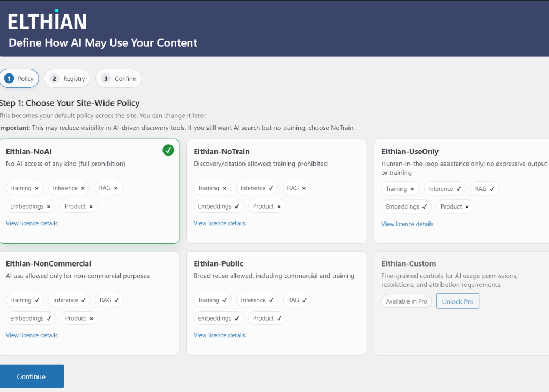
Task: Open View licence details under Elthian-NoTrain
Action: coord(219,223)
